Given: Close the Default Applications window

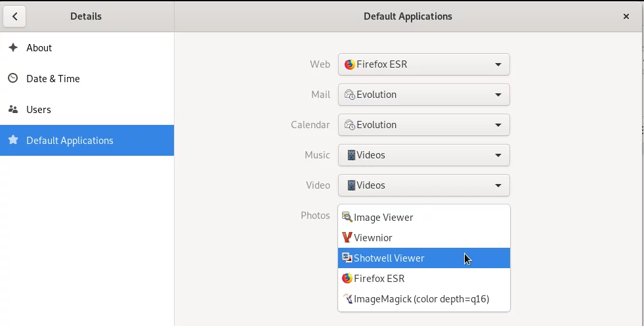Looking at the screenshot, I should coord(626,16).
